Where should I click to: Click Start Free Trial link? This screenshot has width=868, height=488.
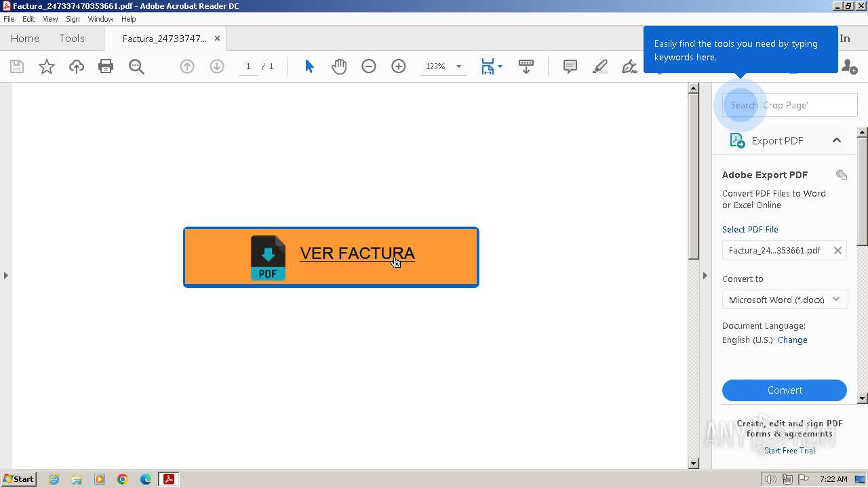tap(789, 451)
